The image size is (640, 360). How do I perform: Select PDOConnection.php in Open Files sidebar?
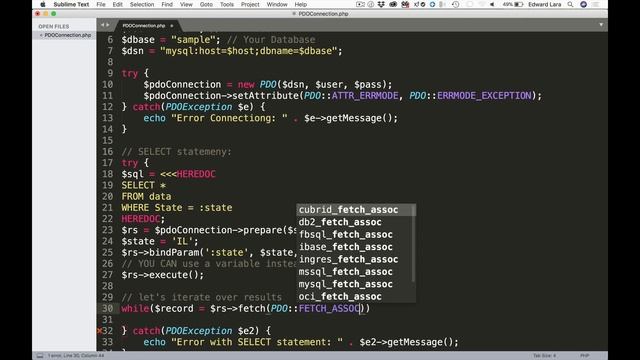click(68, 36)
